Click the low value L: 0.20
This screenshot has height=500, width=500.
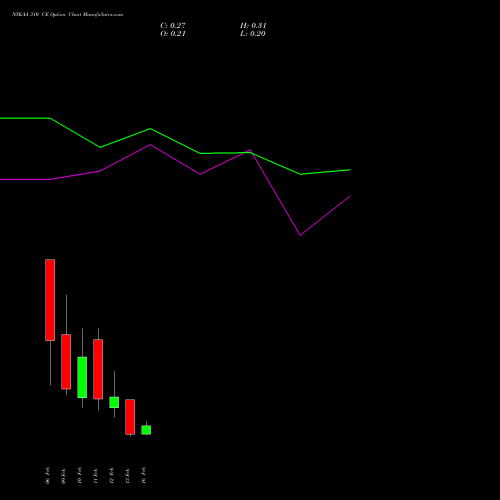click(x=253, y=34)
